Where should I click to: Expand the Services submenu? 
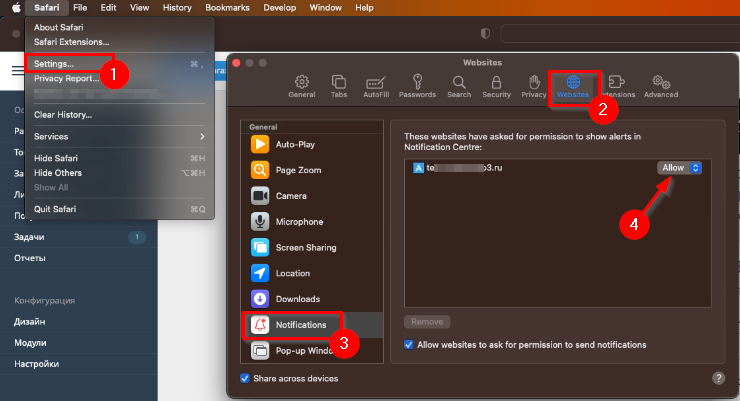click(x=119, y=136)
